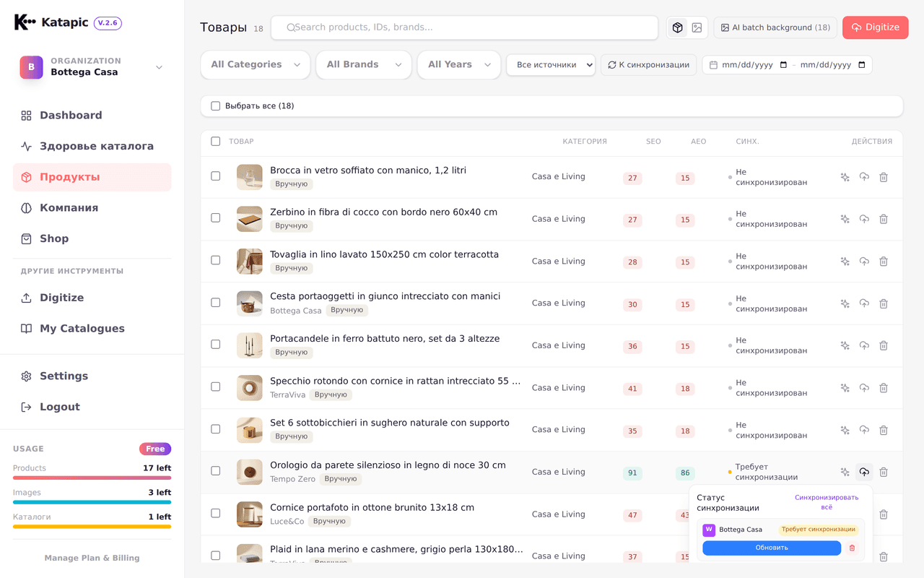Viewport: 924px width, 578px height.
Task: Delete the Zerbino in fibra di cocco product
Action: 884,219
